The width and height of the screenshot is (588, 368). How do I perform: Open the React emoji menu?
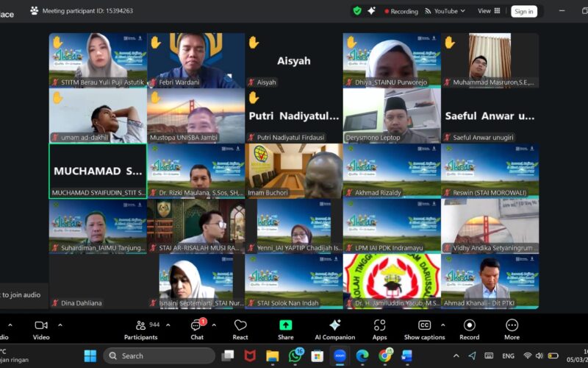[240, 328]
